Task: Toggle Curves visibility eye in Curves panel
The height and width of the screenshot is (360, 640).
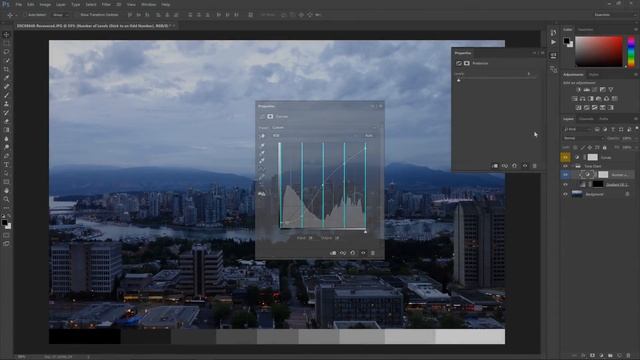Action: coord(363,253)
